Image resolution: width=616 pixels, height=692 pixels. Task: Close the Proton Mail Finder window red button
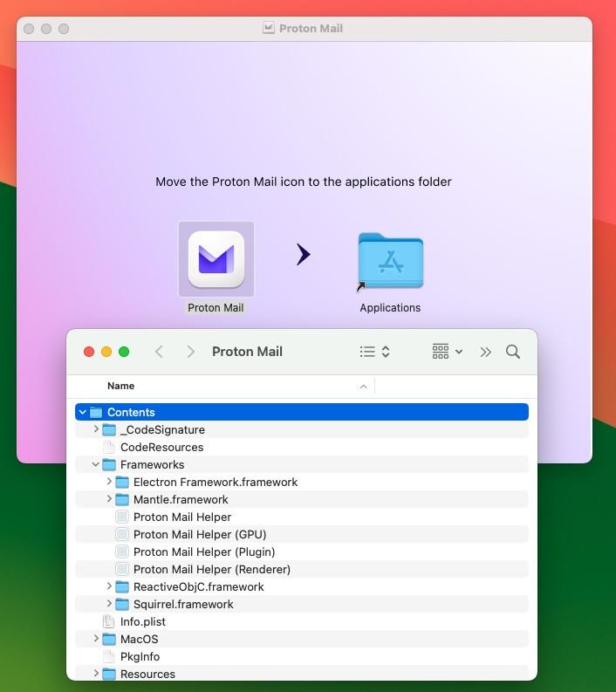(x=89, y=352)
